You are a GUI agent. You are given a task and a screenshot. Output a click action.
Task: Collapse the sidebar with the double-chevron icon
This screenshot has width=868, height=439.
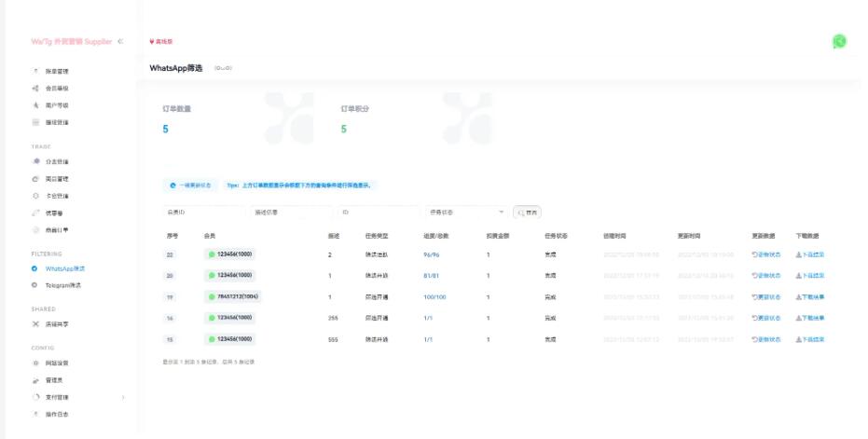(120, 42)
